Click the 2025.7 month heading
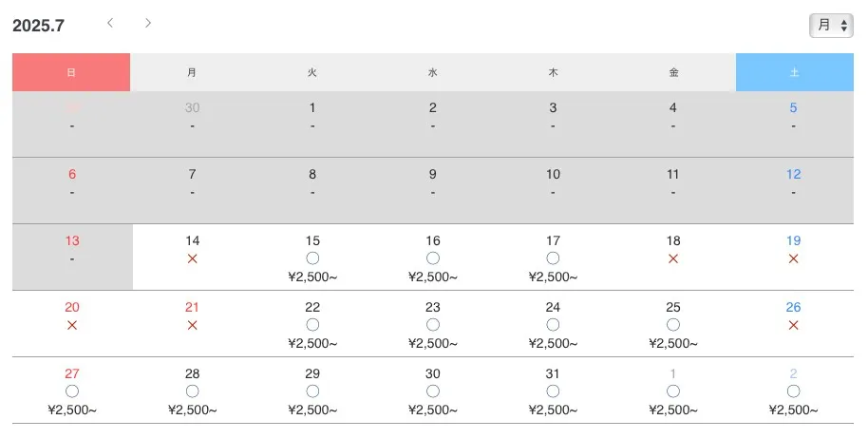 click(x=38, y=26)
